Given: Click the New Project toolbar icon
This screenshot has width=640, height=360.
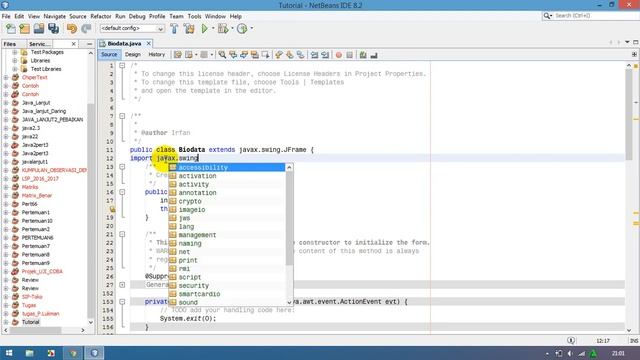Looking at the screenshot, I should pyautogui.click(x=24, y=29).
